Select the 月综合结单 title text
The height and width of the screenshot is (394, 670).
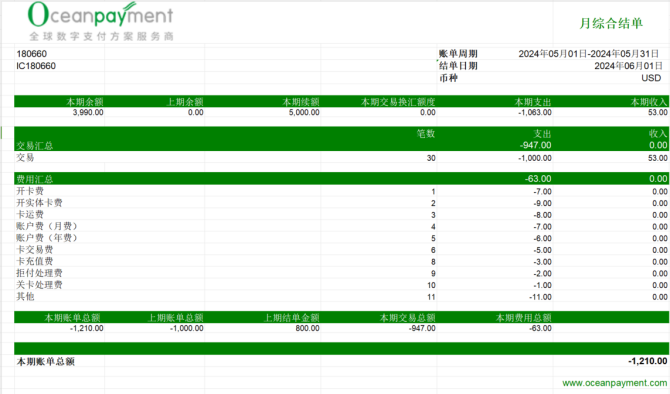[x=611, y=23]
